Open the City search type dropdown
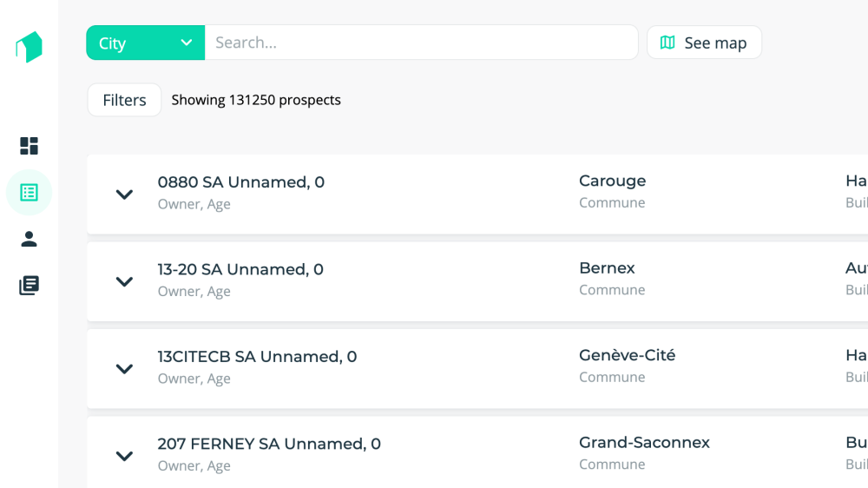The height and width of the screenshot is (488, 868). [x=145, y=43]
